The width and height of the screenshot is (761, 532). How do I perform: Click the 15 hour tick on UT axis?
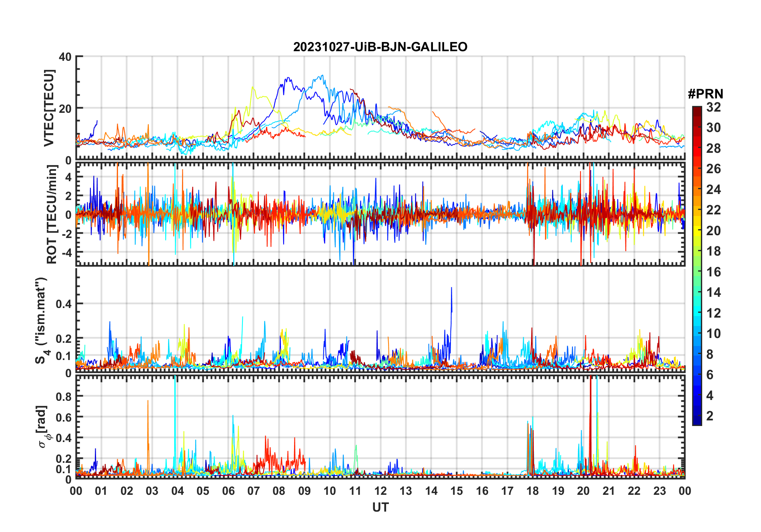point(457,491)
